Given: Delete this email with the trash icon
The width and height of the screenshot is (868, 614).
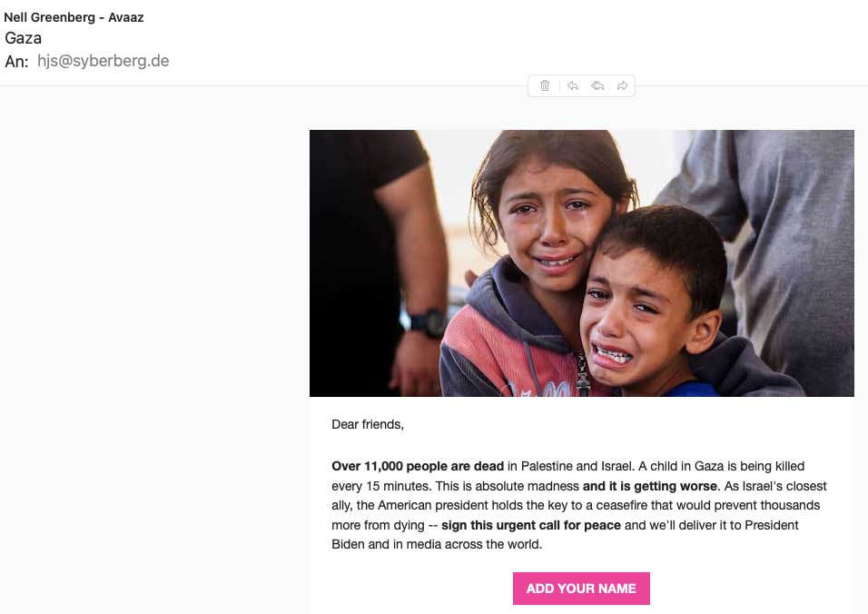Looking at the screenshot, I should [545, 85].
